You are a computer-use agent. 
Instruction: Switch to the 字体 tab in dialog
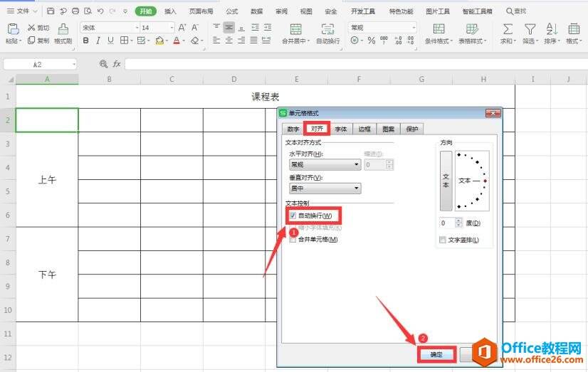[341, 129]
